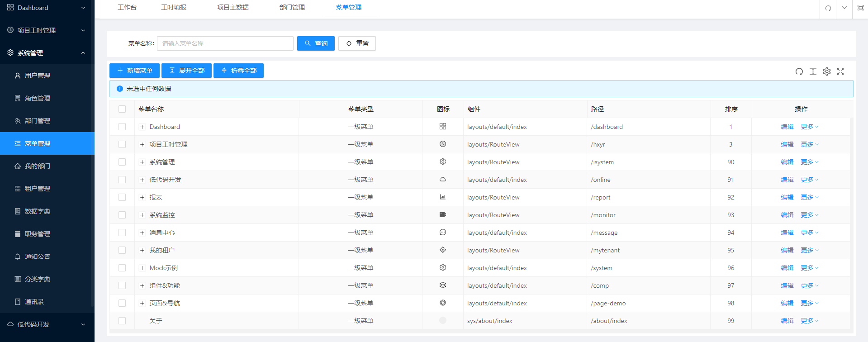Toggle the select-all checkbox in table header
The height and width of the screenshot is (342, 868).
[x=122, y=109]
